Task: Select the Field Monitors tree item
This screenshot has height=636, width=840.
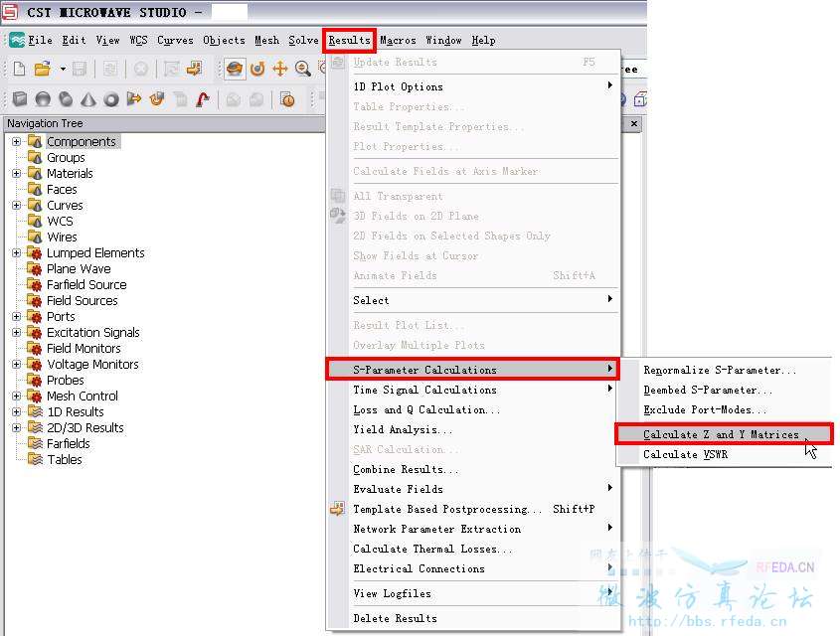Action: click(84, 349)
